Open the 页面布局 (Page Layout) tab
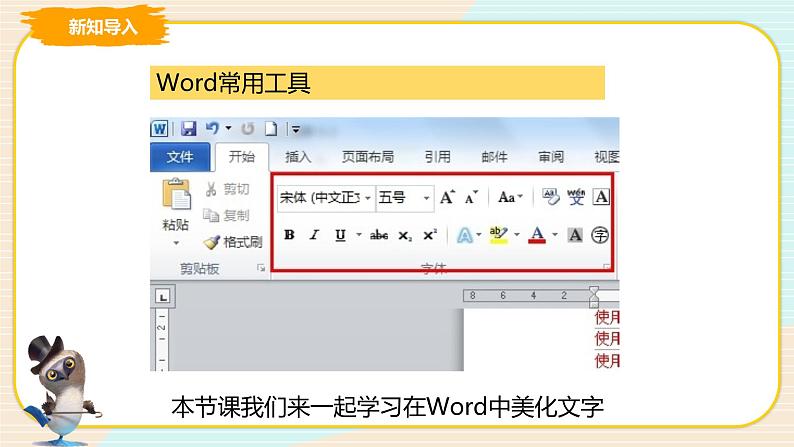794x447 pixels. [368, 157]
